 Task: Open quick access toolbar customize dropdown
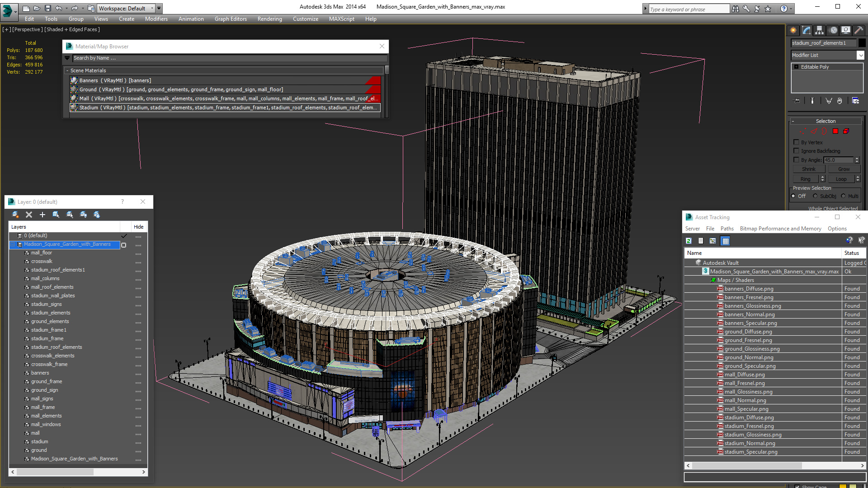(x=159, y=8)
